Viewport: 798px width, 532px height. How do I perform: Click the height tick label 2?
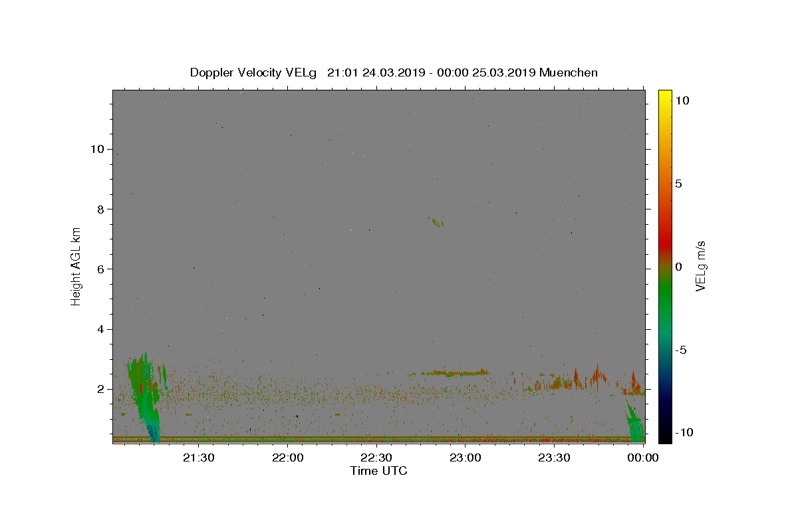(99, 389)
